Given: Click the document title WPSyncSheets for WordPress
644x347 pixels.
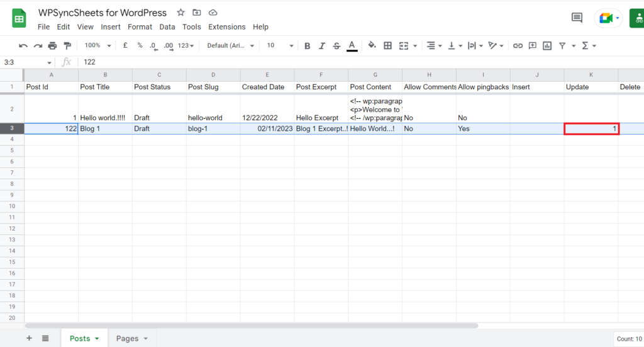Looking at the screenshot, I should pos(103,13).
